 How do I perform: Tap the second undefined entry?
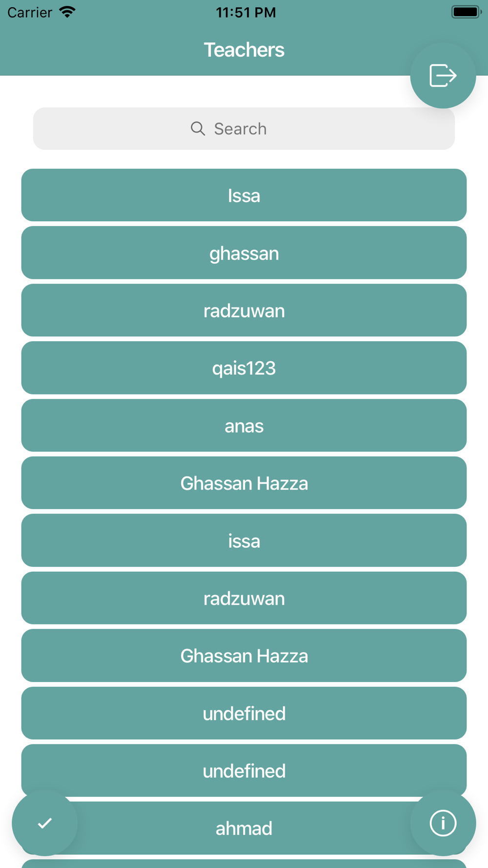point(244,771)
